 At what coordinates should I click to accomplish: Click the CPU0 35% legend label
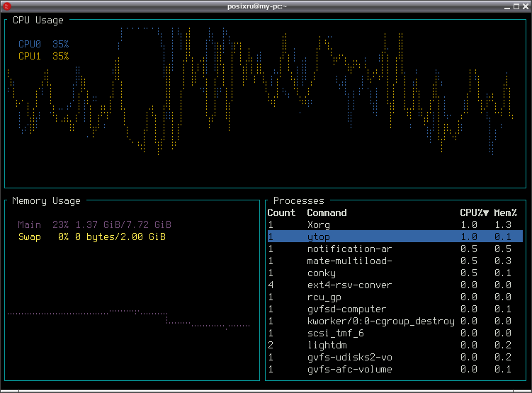(x=43, y=44)
